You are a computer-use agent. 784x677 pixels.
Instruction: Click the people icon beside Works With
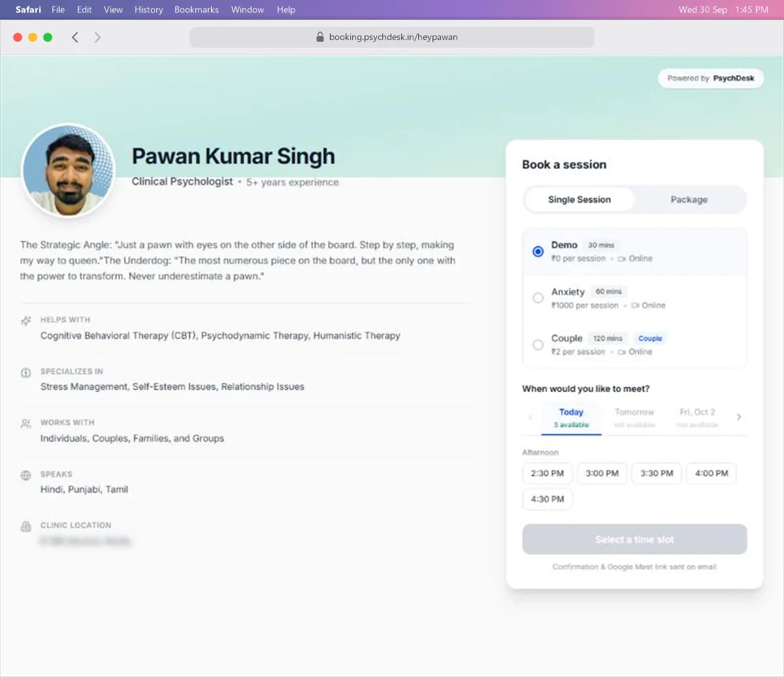click(x=25, y=423)
